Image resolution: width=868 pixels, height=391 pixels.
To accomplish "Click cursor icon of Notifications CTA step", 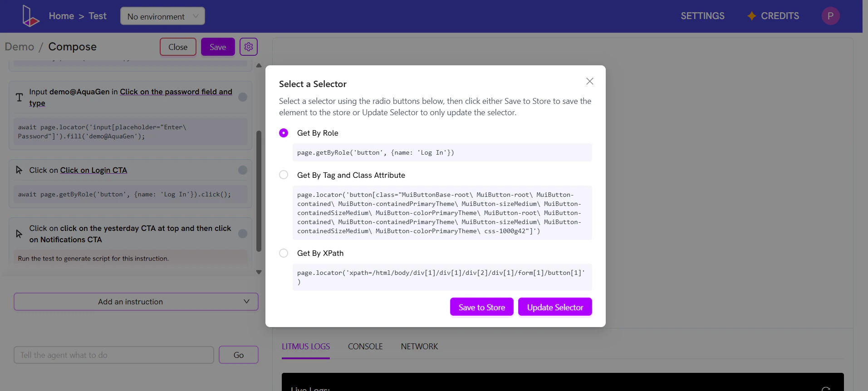I will [19, 234].
